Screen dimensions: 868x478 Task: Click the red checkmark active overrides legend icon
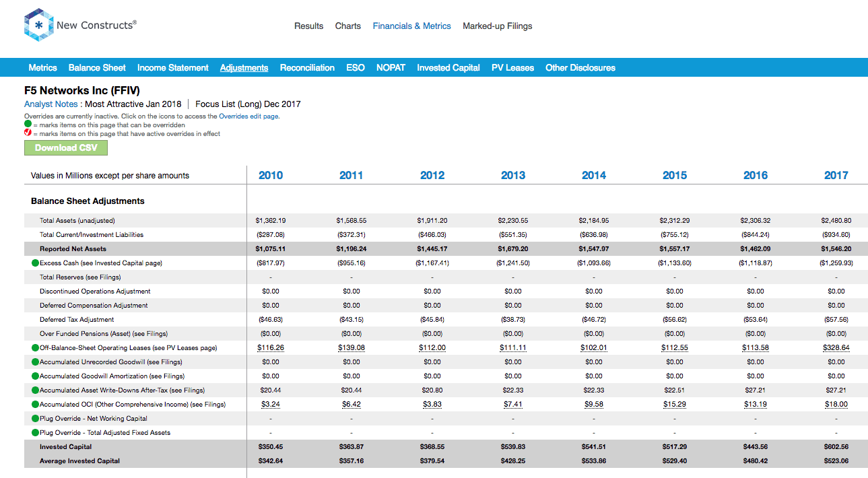[28, 133]
